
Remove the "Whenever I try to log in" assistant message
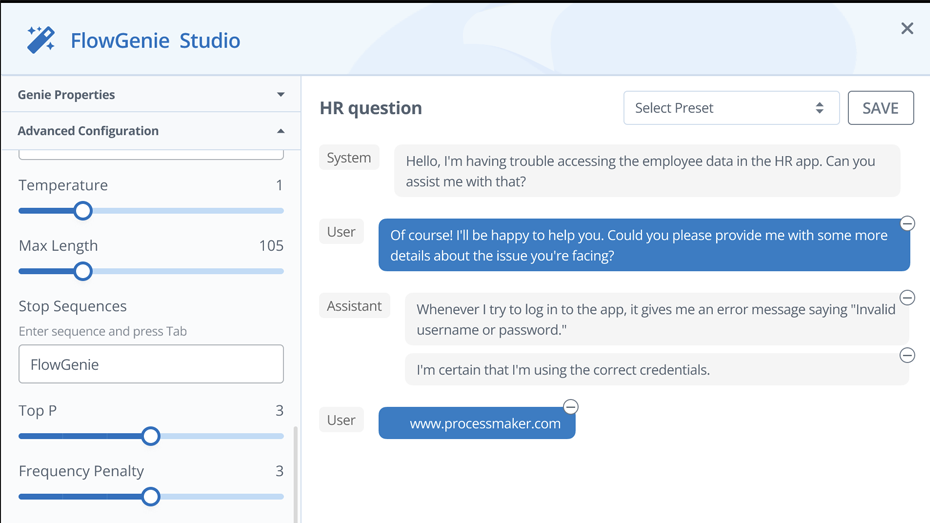tap(907, 297)
